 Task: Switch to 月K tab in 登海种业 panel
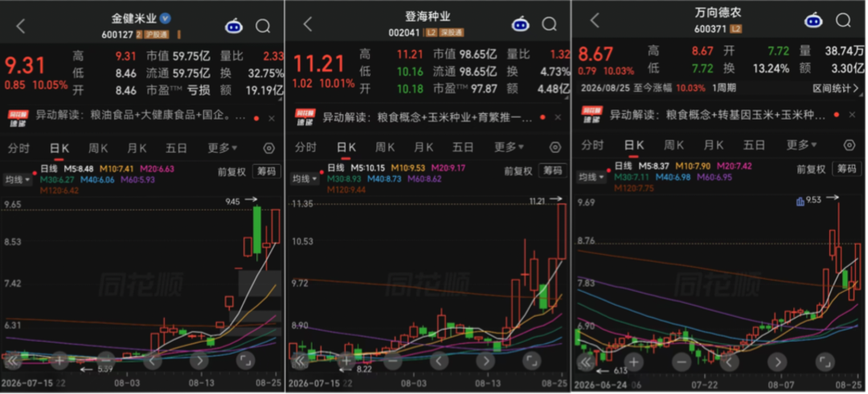point(424,147)
